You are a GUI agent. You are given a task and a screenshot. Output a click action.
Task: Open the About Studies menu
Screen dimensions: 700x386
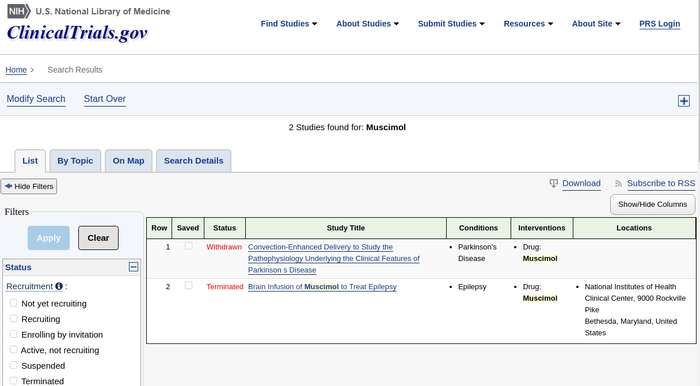pyautogui.click(x=367, y=24)
